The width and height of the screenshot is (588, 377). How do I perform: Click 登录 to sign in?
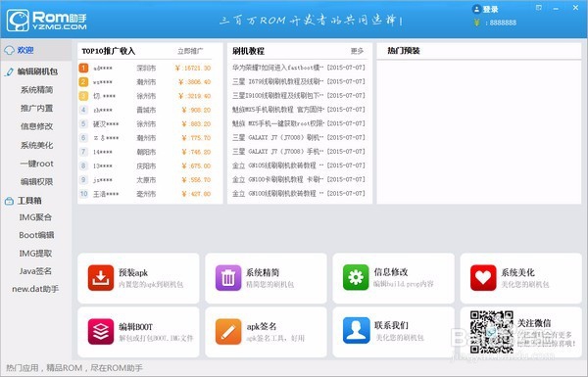coord(491,10)
